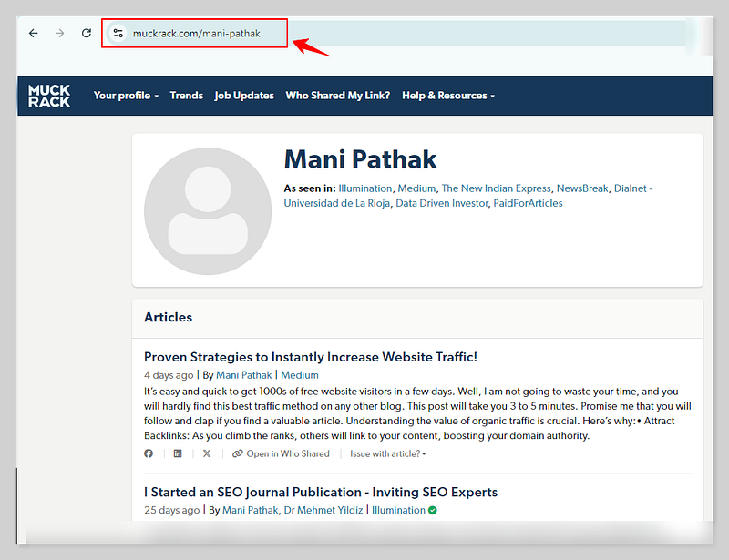This screenshot has height=560, width=729.
Task: Go to Who Shared My Link?
Action: point(338,96)
